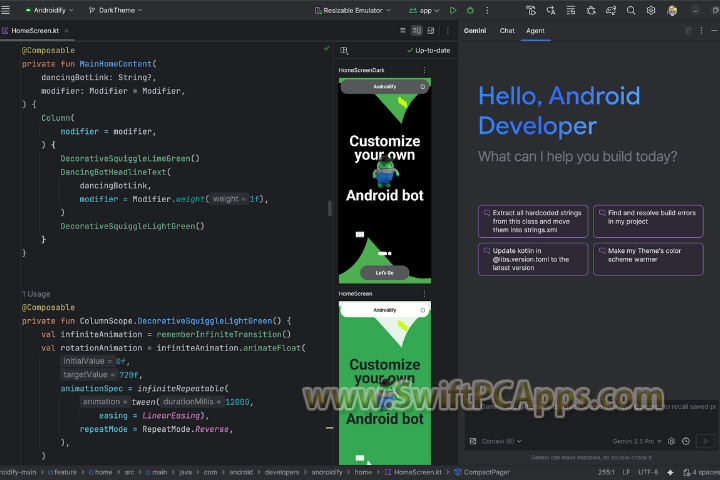
Task: Click 'Update kotlin in @libs.version.toml' suggestion
Action: coord(533,259)
